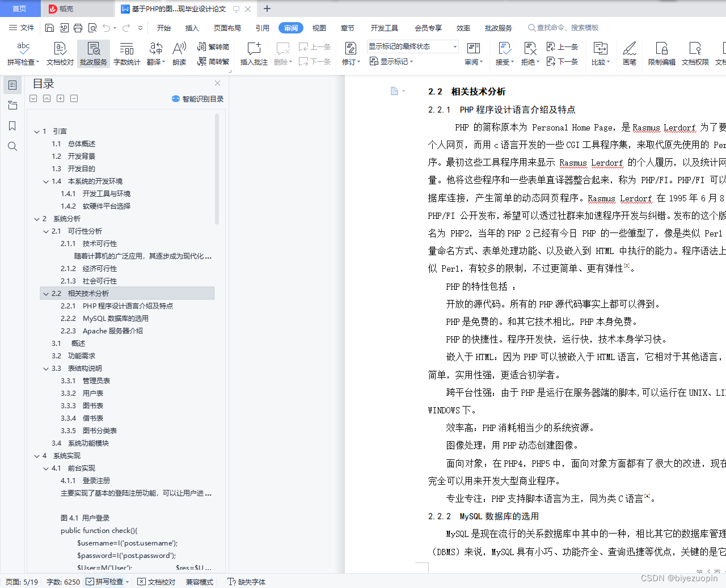Image resolution: width=726 pixels, height=588 pixels.
Task: Open 限制编辑 restrict editing
Action: 662,54
